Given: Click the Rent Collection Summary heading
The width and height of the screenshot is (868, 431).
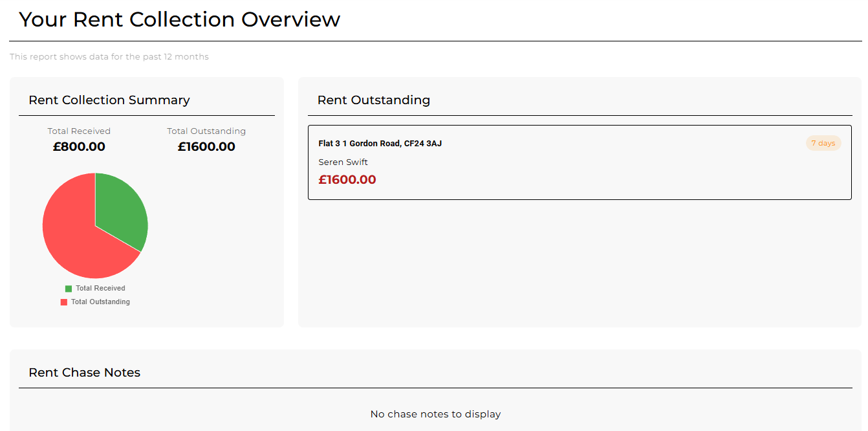Looking at the screenshot, I should (109, 100).
